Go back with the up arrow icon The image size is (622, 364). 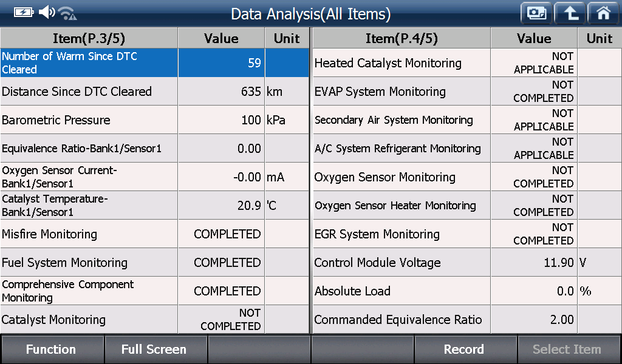click(x=570, y=13)
